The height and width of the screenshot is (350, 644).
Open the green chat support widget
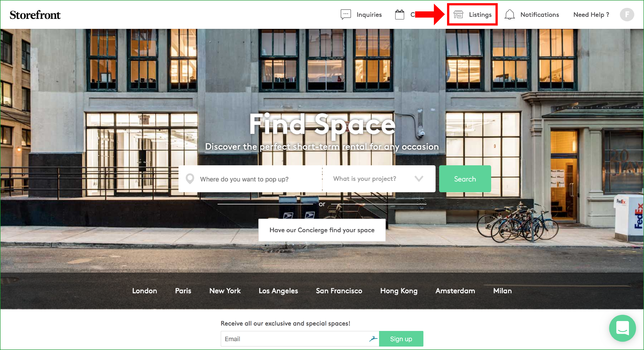[x=622, y=328]
